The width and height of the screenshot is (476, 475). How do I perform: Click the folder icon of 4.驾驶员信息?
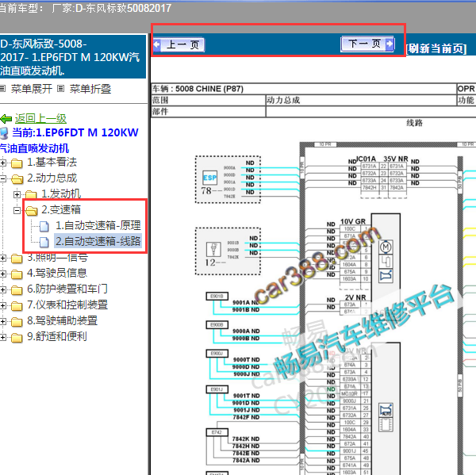17,274
